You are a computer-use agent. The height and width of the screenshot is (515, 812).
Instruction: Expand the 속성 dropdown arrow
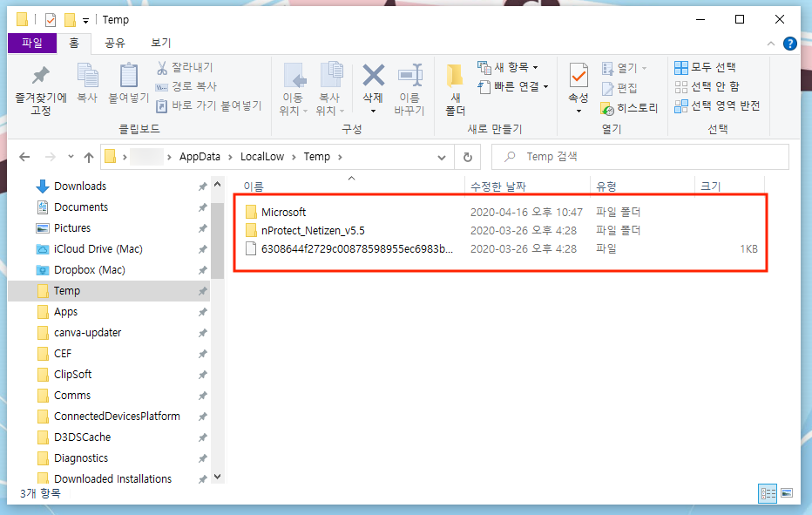click(x=579, y=111)
